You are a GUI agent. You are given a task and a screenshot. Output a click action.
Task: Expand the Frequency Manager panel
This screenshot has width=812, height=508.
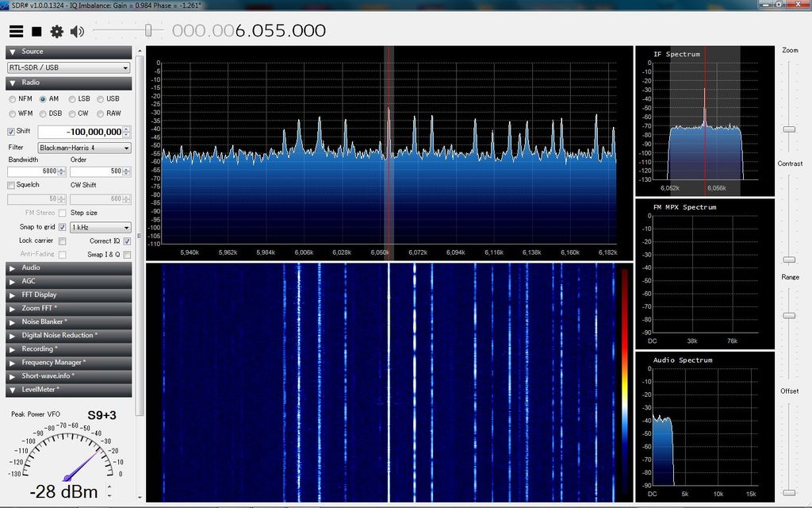[69, 363]
